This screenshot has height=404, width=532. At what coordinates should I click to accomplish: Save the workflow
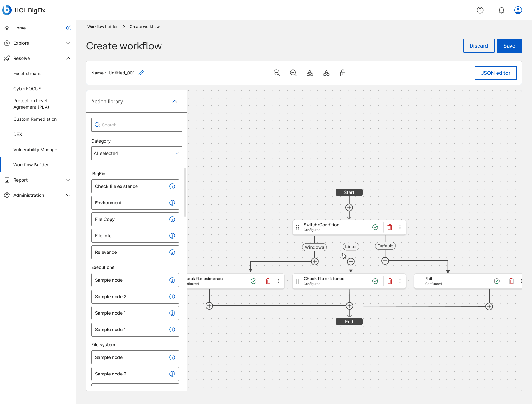pos(509,46)
